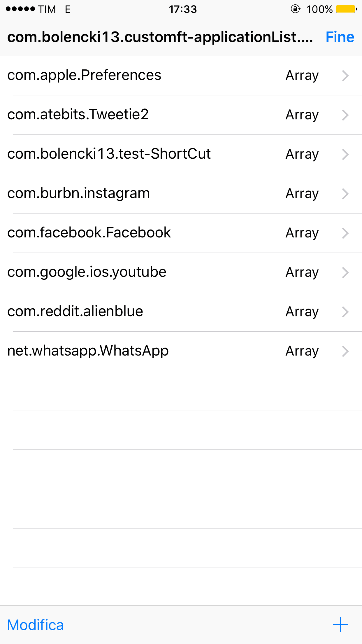362x644 pixels.
Task: Tap the signal strength dots
Action: coord(20,9)
